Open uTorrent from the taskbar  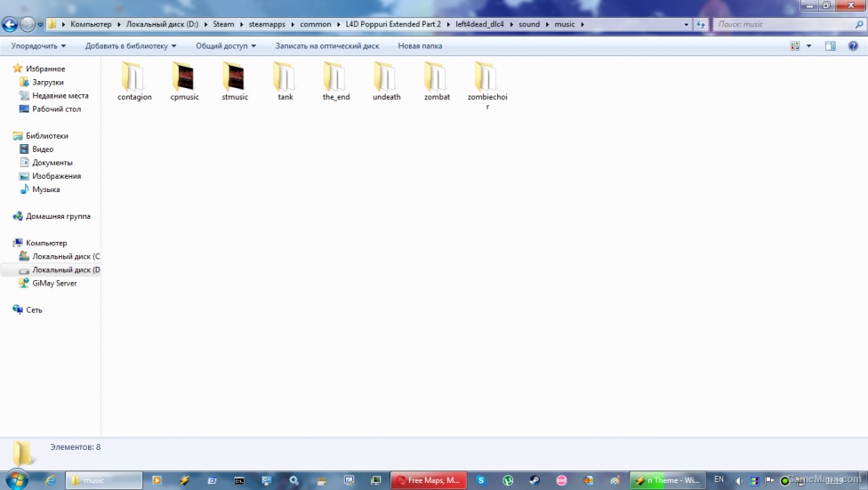coord(508,480)
